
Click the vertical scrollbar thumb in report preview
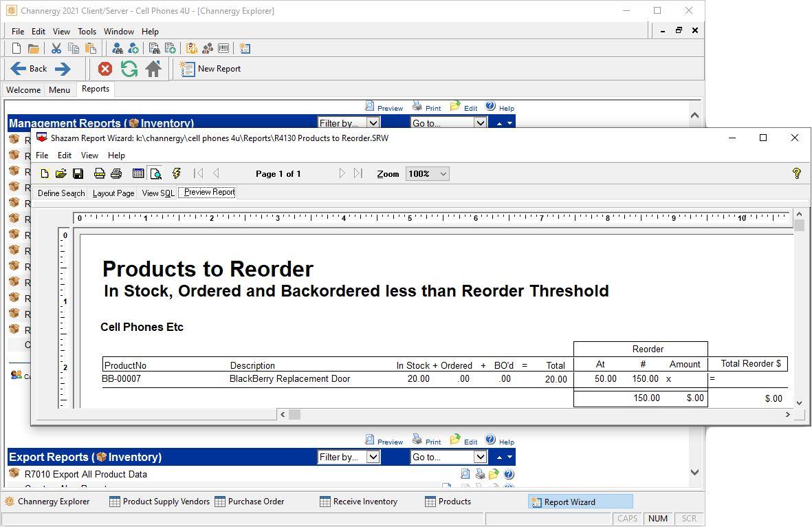click(800, 226)
